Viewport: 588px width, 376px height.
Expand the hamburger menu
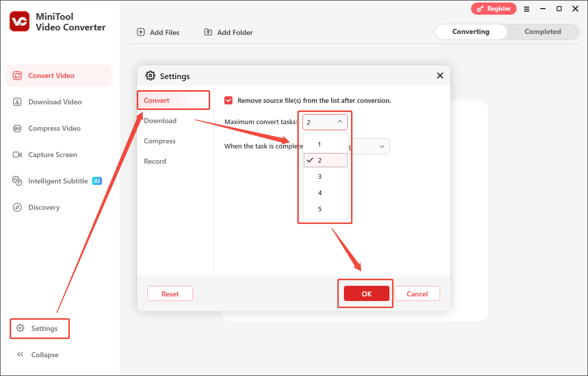point(527,9)
